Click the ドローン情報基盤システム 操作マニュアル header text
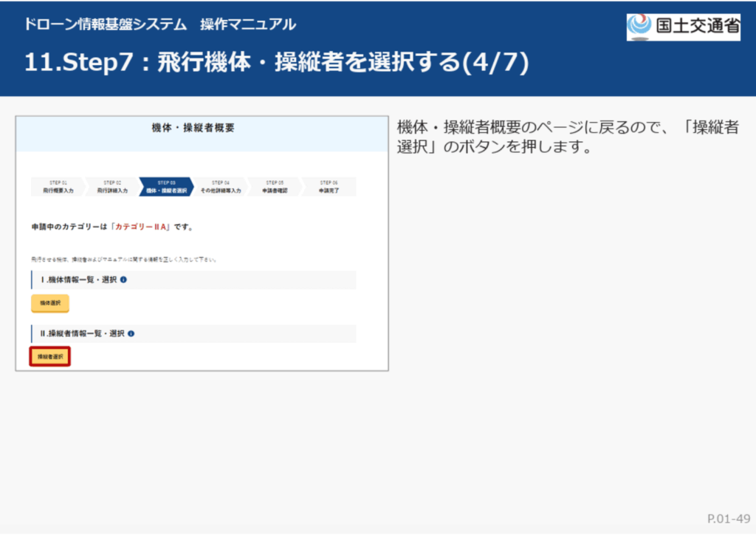Image resolution: width=756 pixels, height=535 pixels. click(159, 24)
